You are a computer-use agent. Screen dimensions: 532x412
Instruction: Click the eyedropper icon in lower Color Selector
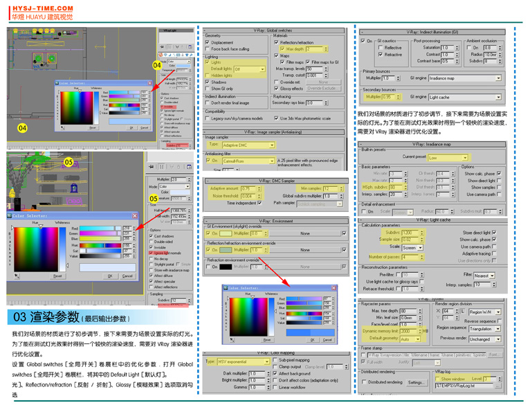[x=17, y=276]
